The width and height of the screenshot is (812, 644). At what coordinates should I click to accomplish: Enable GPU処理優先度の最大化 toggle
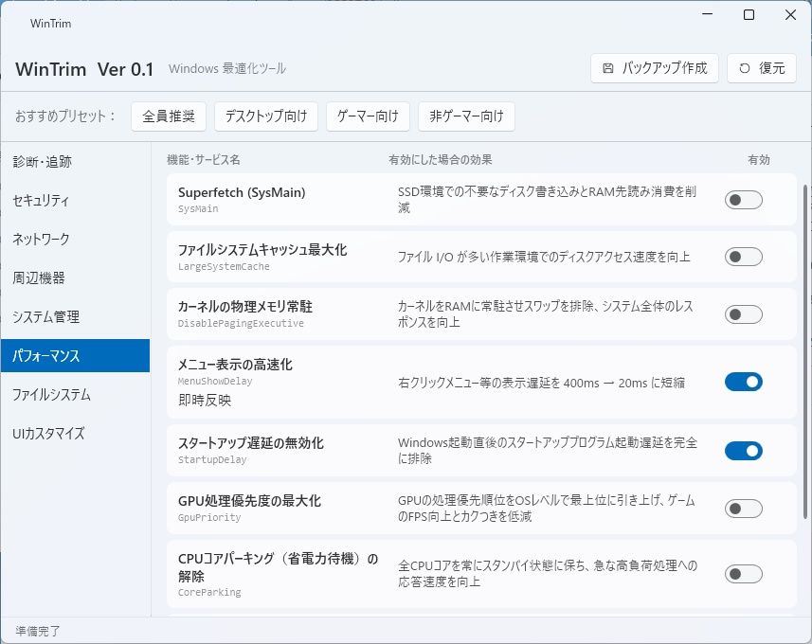click(x=743, y=509)
